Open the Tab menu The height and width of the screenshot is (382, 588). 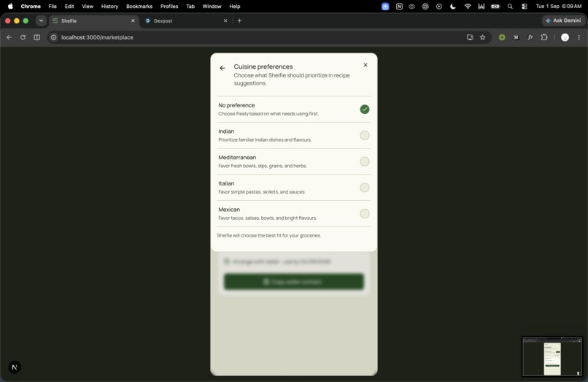[x=190, y=7]
